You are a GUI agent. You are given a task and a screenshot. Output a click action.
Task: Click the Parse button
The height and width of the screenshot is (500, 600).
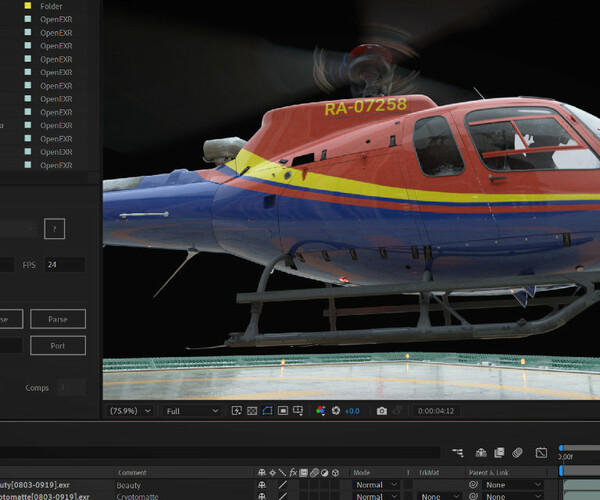(x=58, y=319)
